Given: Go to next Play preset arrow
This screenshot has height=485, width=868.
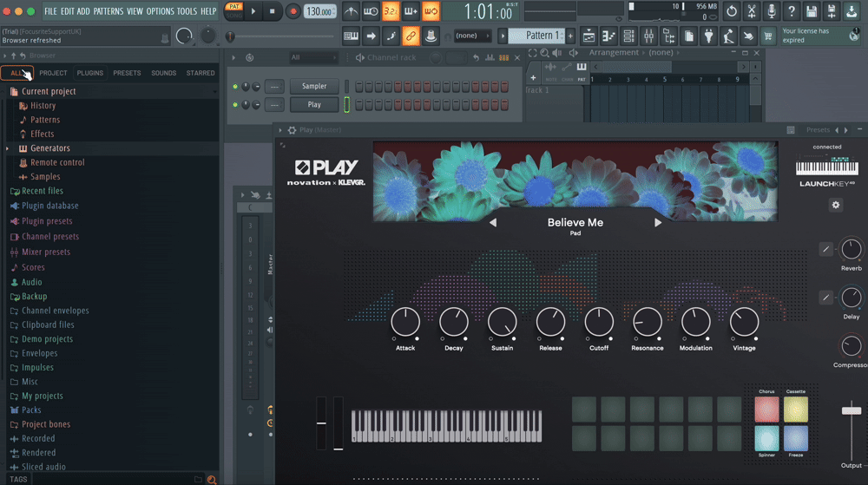Looking at the screenshot, I should pos(658,222).
